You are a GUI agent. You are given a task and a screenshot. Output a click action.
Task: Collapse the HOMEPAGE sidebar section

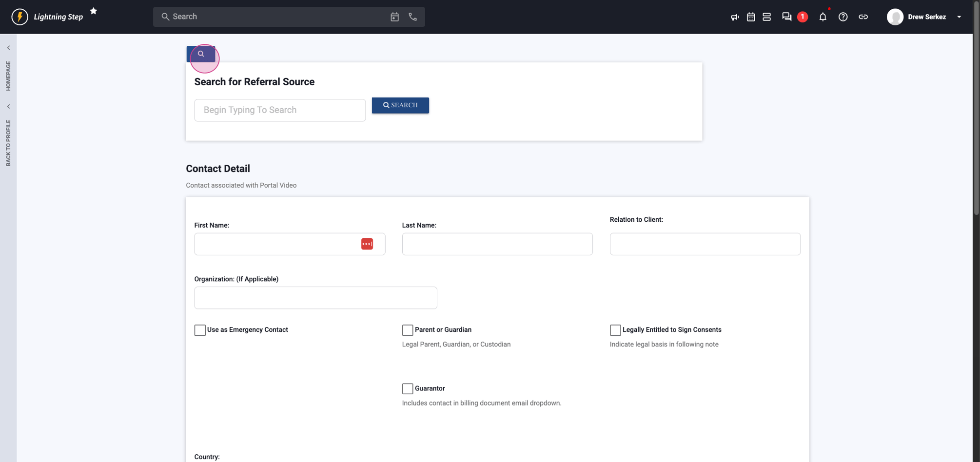click(x=8, y=47)
